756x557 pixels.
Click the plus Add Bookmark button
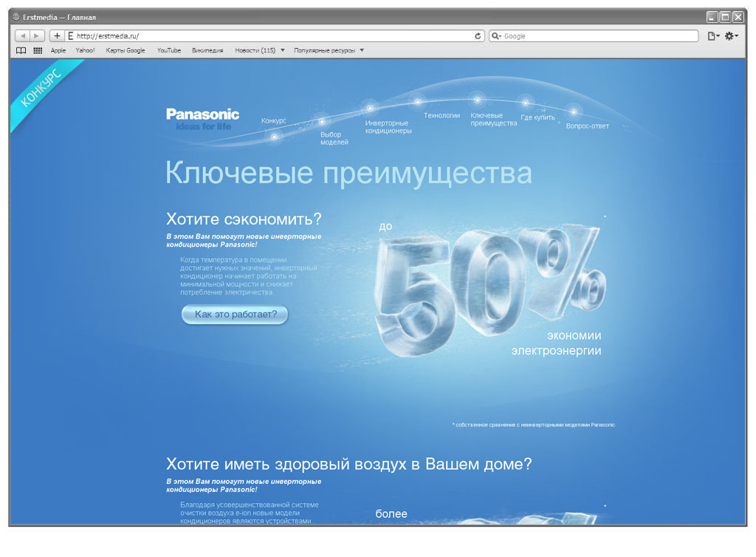click(57, 35)
